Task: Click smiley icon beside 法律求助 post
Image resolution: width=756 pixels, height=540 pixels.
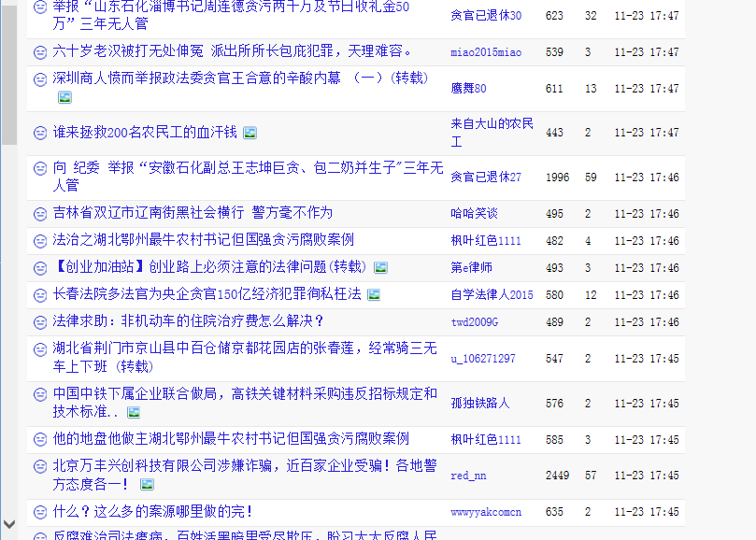Action: click(x=40, y=321)
